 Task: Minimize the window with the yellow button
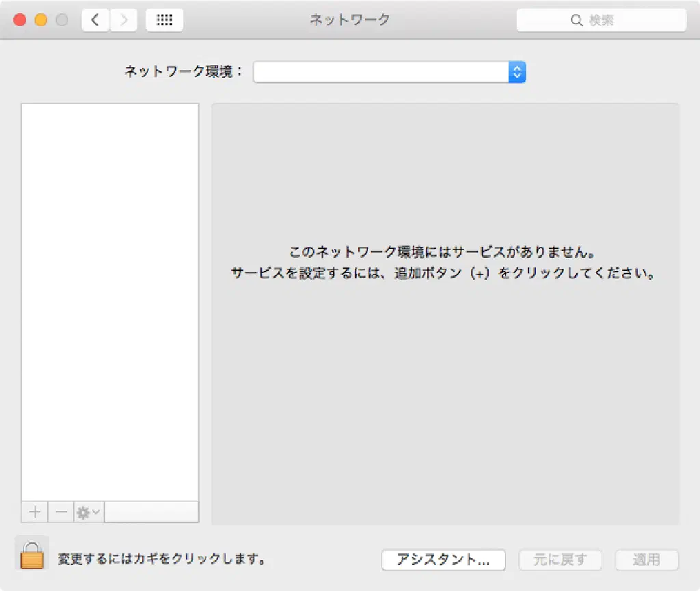pos(41,20)
